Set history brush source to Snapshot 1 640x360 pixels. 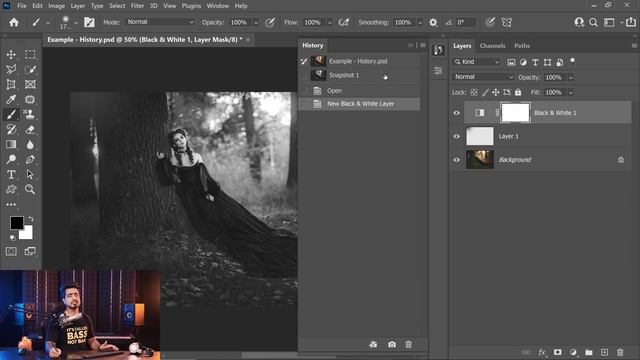304,76
